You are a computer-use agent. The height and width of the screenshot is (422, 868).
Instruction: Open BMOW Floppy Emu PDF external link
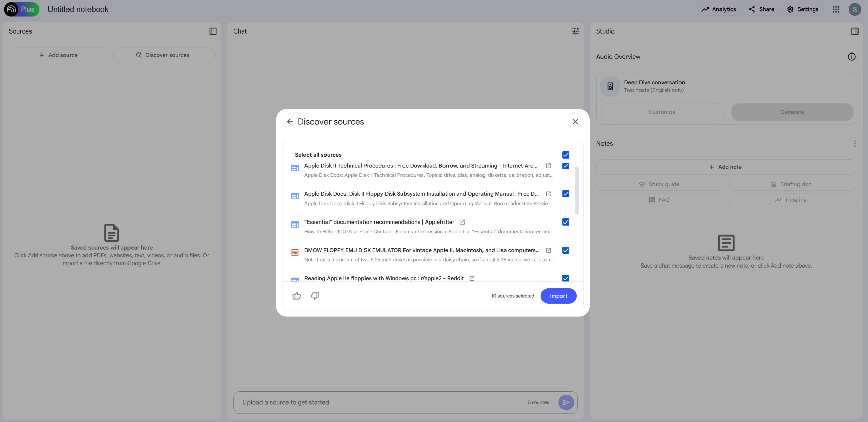point(548,250)
